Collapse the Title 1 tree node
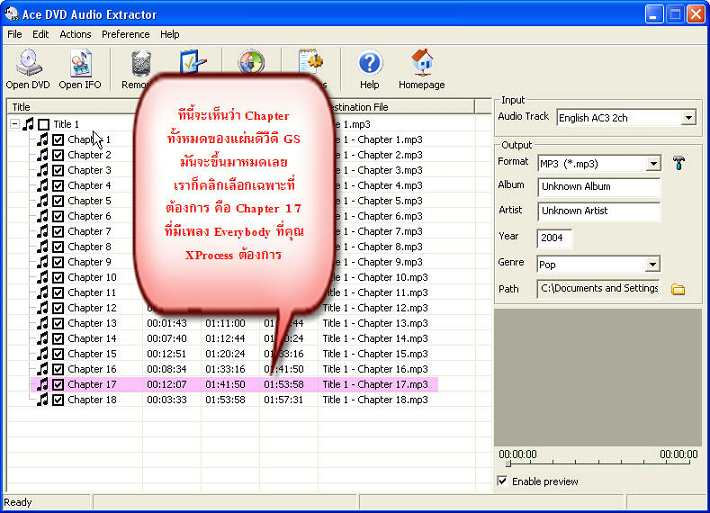Screen dimensions: 710x513 point(14,124)
